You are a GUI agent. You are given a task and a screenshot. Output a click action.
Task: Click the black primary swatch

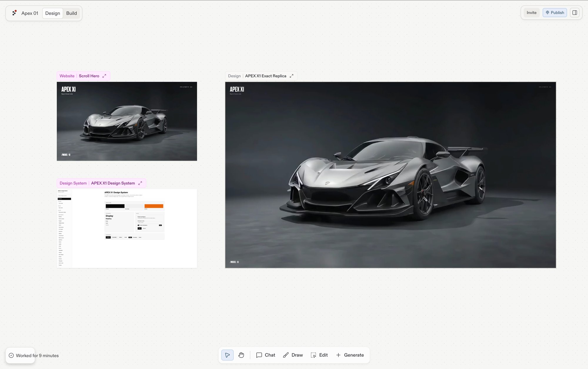[x=115, y=206]
